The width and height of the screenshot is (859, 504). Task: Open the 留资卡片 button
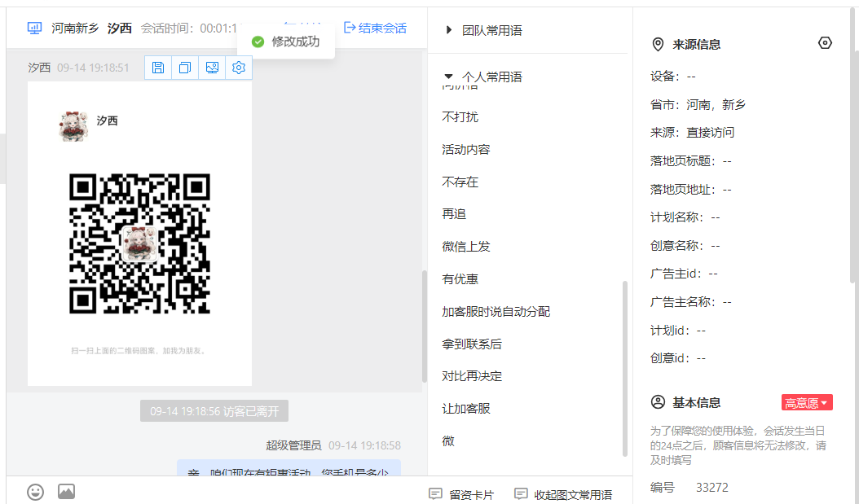coord(461,495)
